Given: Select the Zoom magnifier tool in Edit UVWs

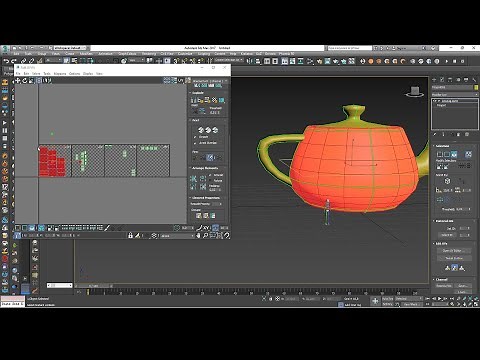Looking at the screenshot, I should pos(205,235).
